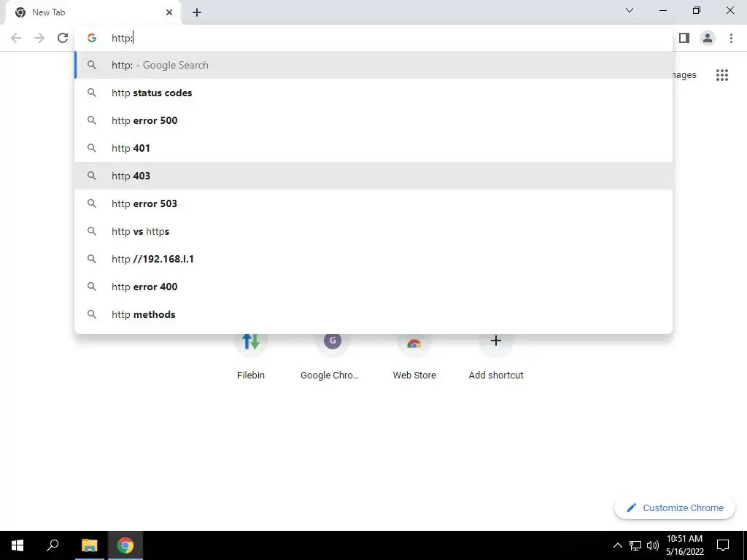The width and height of the screenshot is (747, 560).
Task: Open volume control tray icon
Action: coord(653,545)
